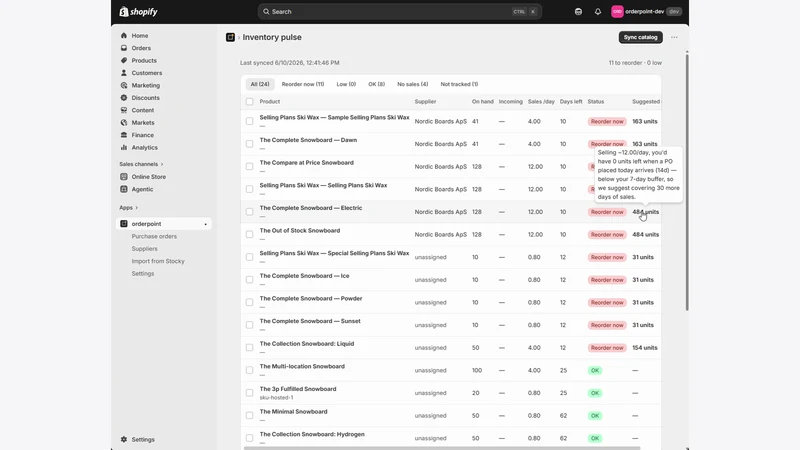The height and width of the screenshot is (450, 800).
Task: Toggle the select-all checkbox in the table header
Action: coord(249,102)
